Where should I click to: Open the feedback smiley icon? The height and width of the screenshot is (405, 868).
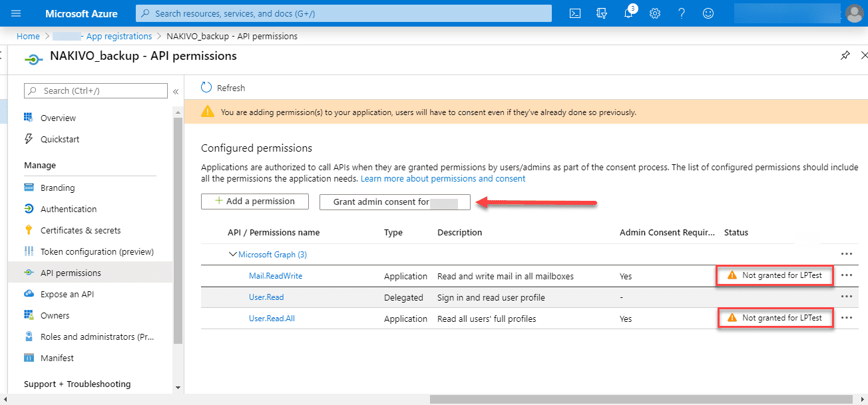(x=708, y=13)
